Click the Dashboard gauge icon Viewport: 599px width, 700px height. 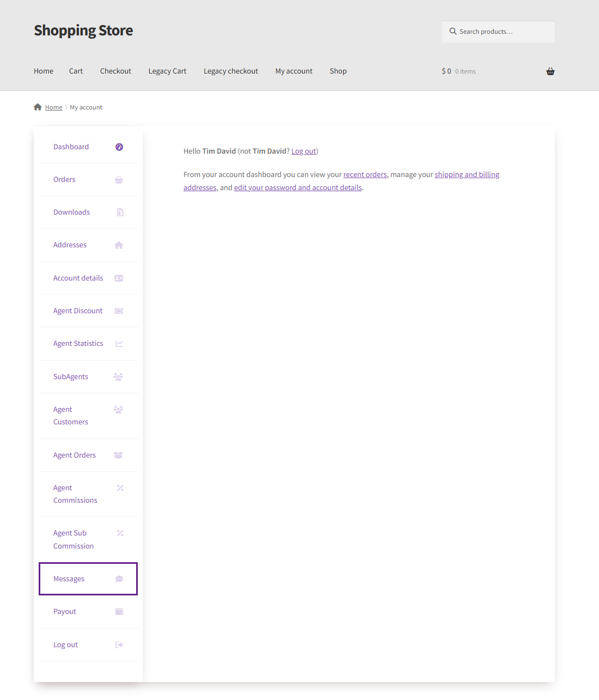pyautogui.click(x=119, y=147)
